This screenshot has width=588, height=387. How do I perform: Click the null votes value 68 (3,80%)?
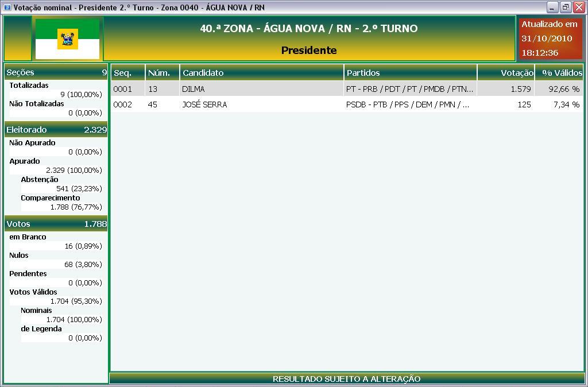click(83, 264)
